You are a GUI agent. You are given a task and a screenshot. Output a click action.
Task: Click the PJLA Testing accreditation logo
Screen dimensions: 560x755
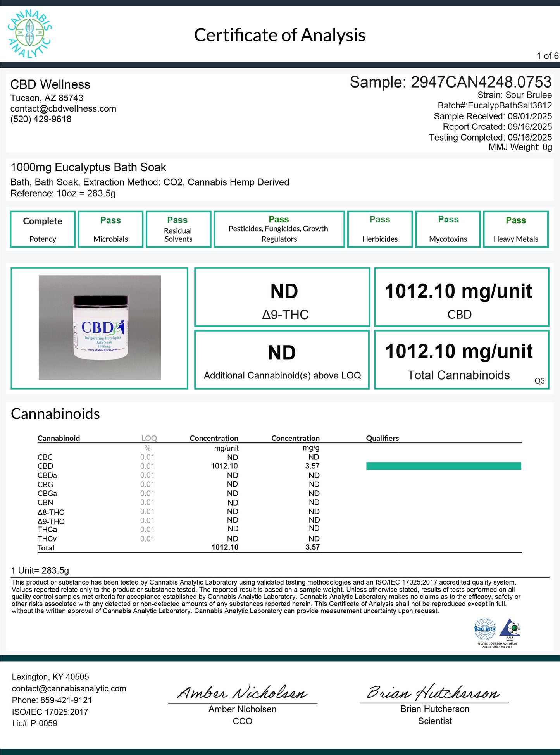(x=510, y=629)
